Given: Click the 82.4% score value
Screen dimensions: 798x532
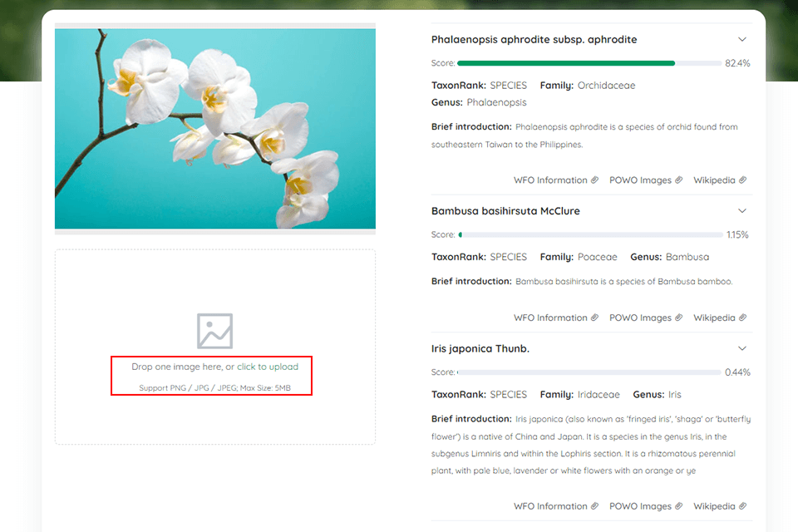Looking at the screenshot, I should 737,63.
